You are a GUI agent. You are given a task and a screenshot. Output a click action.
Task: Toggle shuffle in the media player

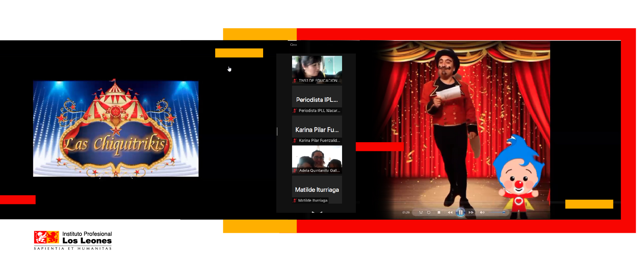click(421, 212)
